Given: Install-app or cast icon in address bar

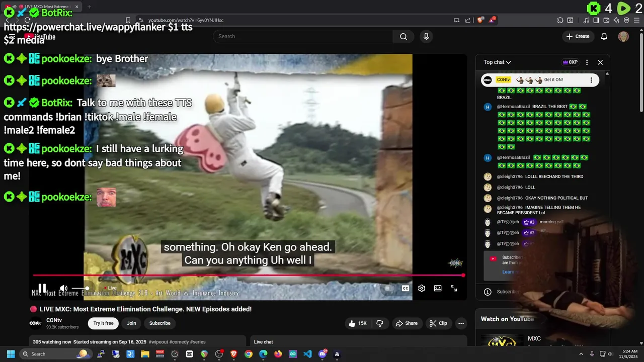Looking at the screenshot, I should point(456,20).
